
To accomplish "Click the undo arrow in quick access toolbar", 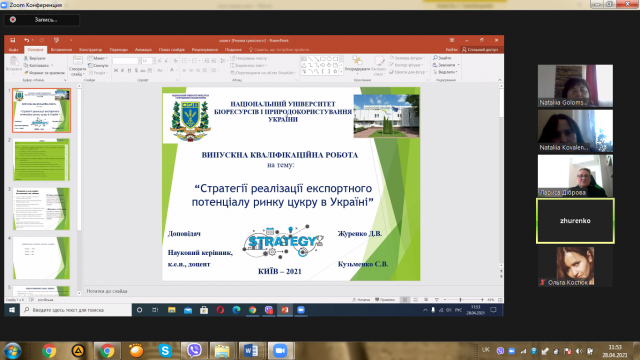I will (27, 40).
